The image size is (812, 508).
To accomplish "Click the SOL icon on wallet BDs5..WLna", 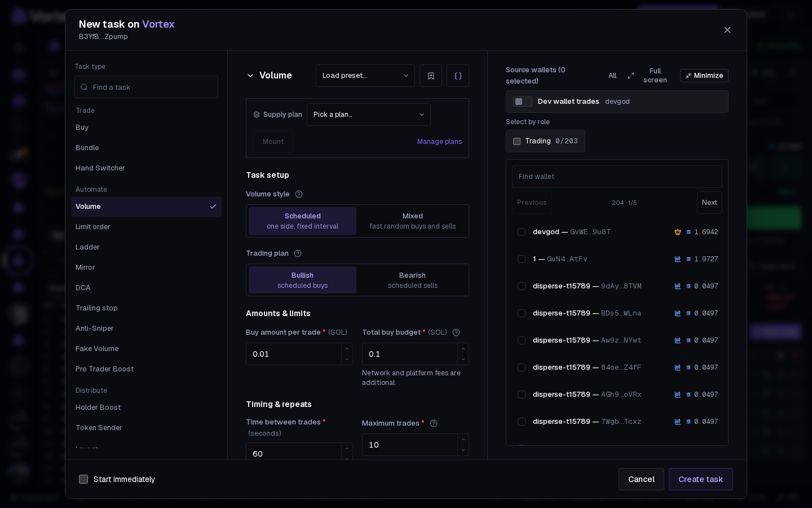I will 689,313.
